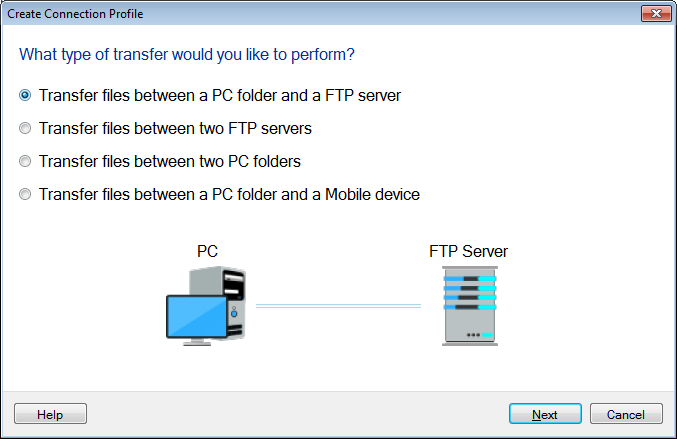Enable the PC folder and Mobile device radio button
The width and height of the screenshot is (677, 439).
pyautogui.click(x=25, y=194)
